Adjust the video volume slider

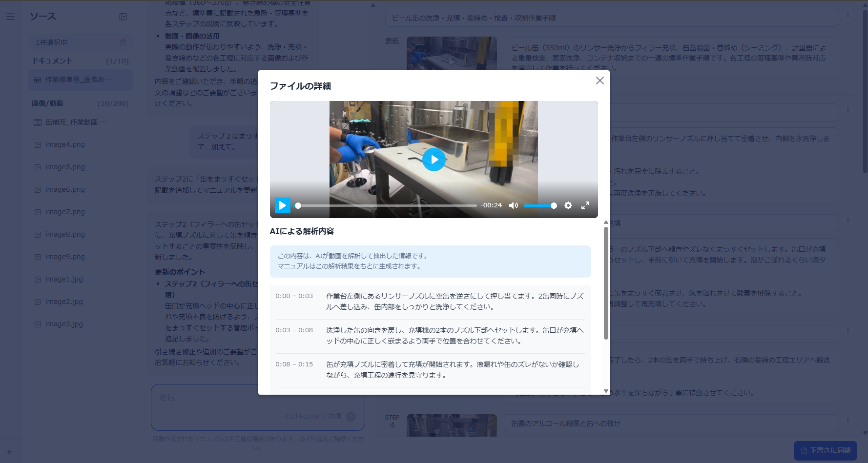pos(540,205)
